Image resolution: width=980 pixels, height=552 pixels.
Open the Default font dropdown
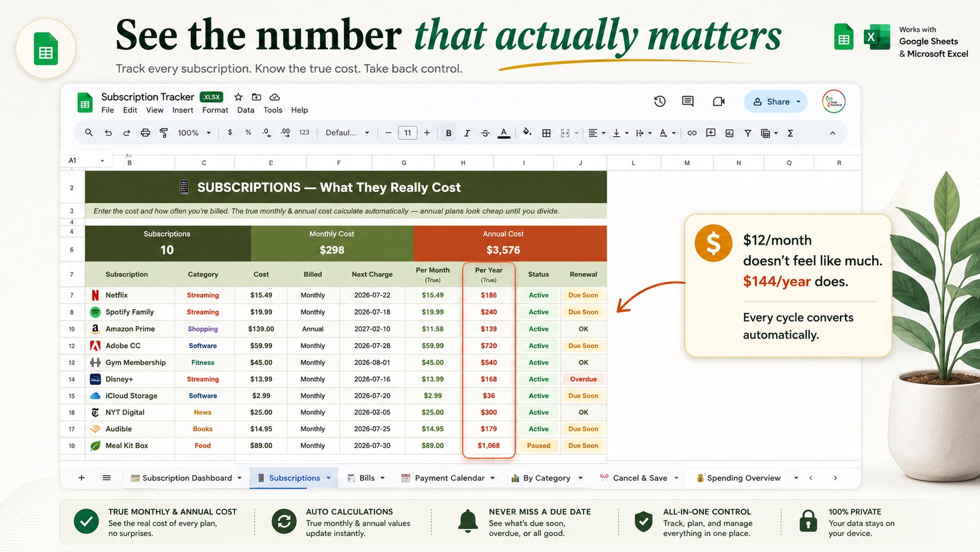coord(348,133)
